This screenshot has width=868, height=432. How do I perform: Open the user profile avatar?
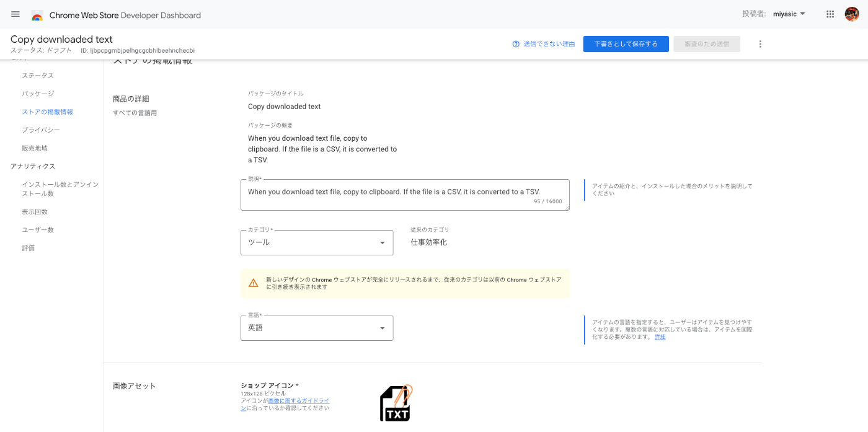click(x=852, y=14)
